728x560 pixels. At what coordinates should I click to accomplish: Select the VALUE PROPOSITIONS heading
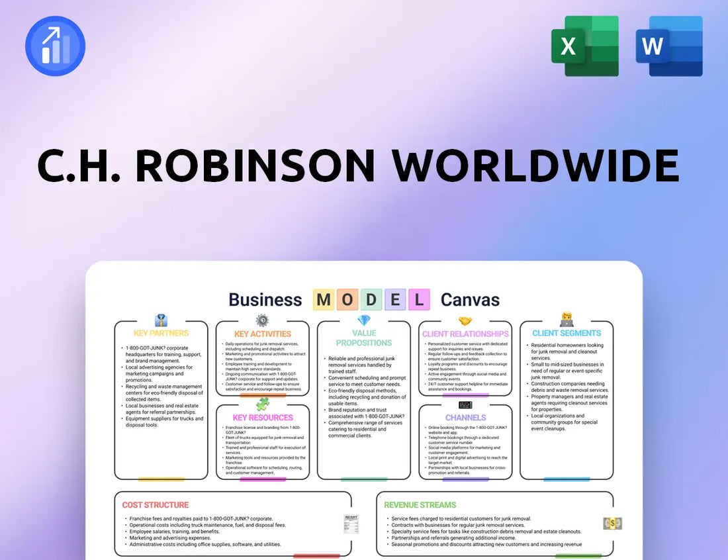coord(364,338)
